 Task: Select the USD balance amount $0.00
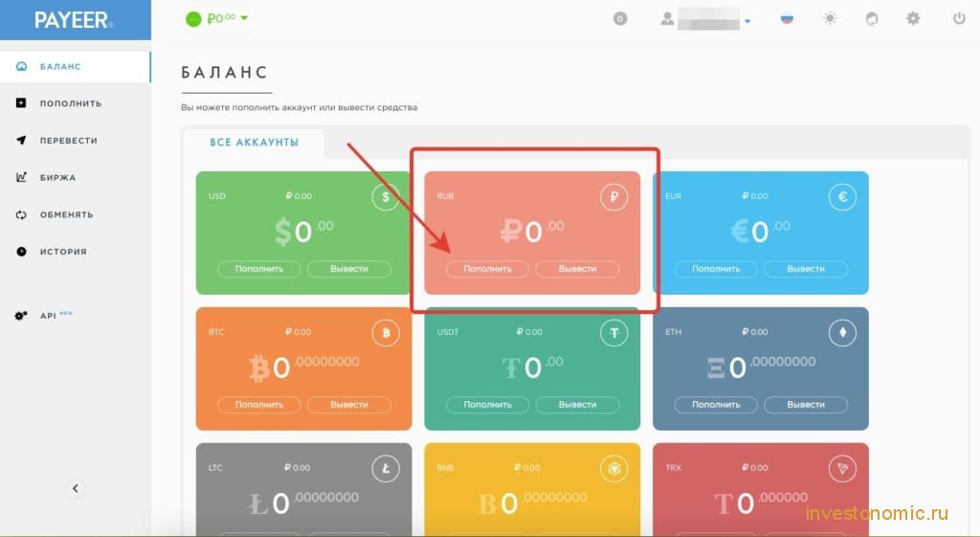(303, 231)
